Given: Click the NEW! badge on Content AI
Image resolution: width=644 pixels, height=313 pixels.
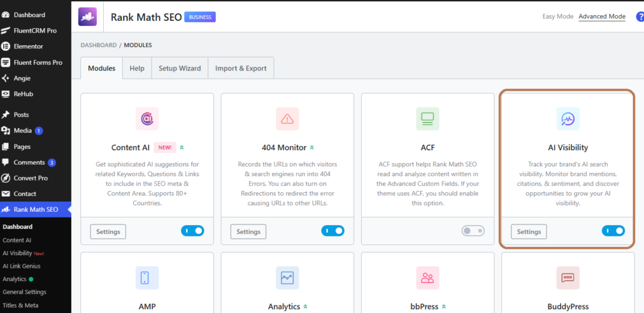Looking at the screenshot, I should coord(165,147).
